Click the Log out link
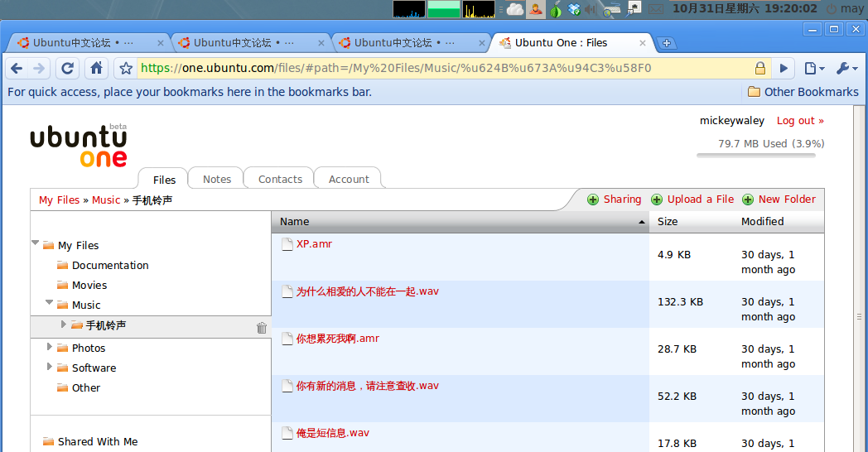Image resolution: width=868 pixels, height=452 pixels. coord(800,121)
